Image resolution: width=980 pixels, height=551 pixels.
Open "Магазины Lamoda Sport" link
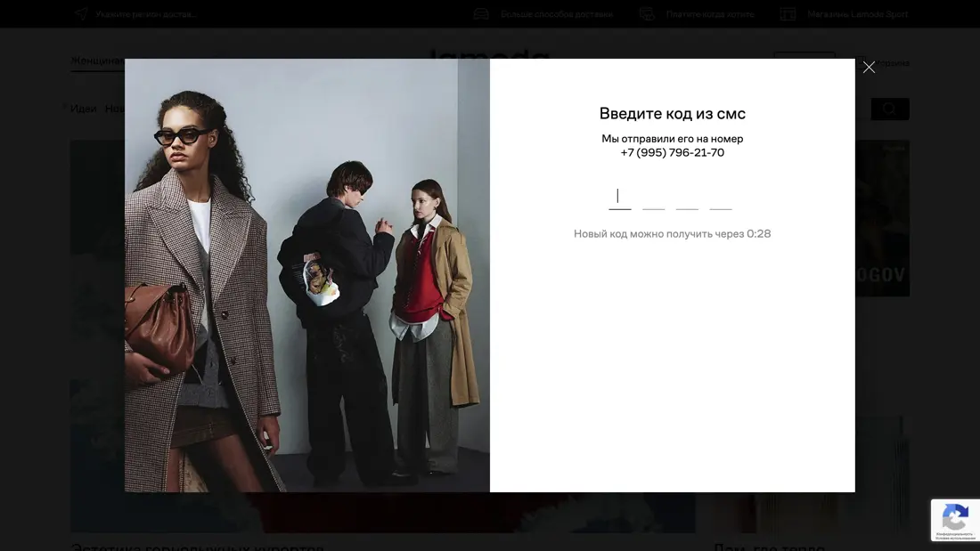pos(857,14)
